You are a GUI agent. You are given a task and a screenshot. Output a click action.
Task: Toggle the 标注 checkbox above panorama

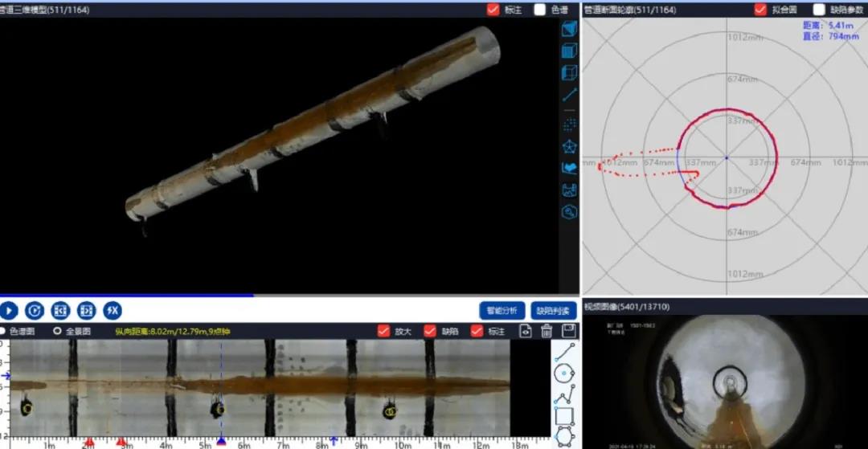point(477,331)
